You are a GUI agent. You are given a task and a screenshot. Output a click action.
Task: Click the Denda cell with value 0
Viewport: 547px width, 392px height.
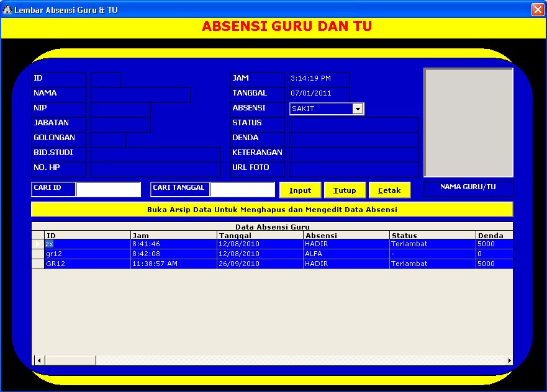pos(494,254)
